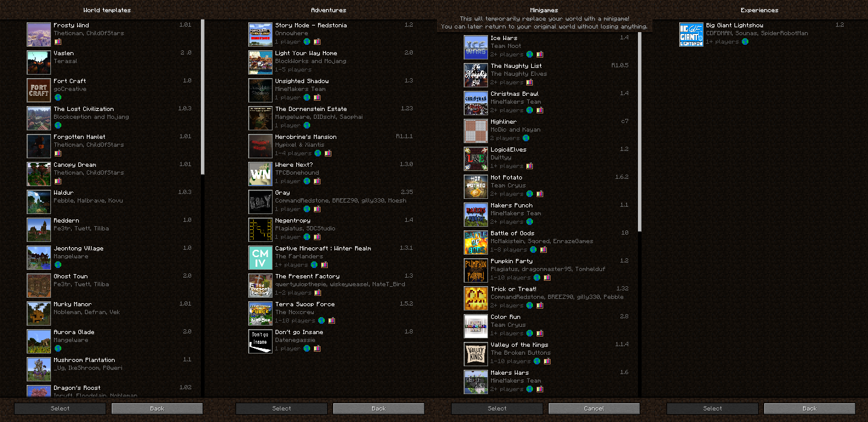
Task: Play trailer icon for The Naughty List
Action: (x=530, y=82)
